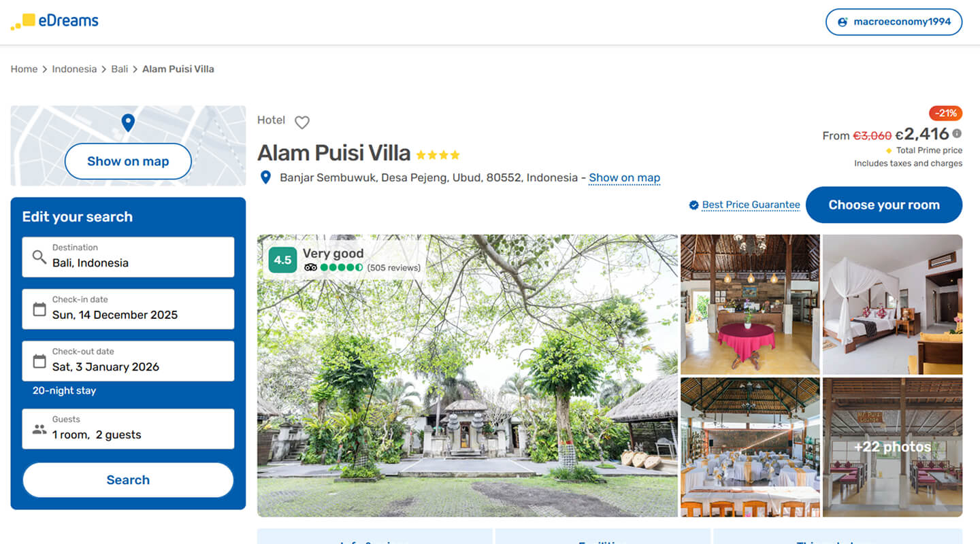Click the eDreams logo

point(54,21)
